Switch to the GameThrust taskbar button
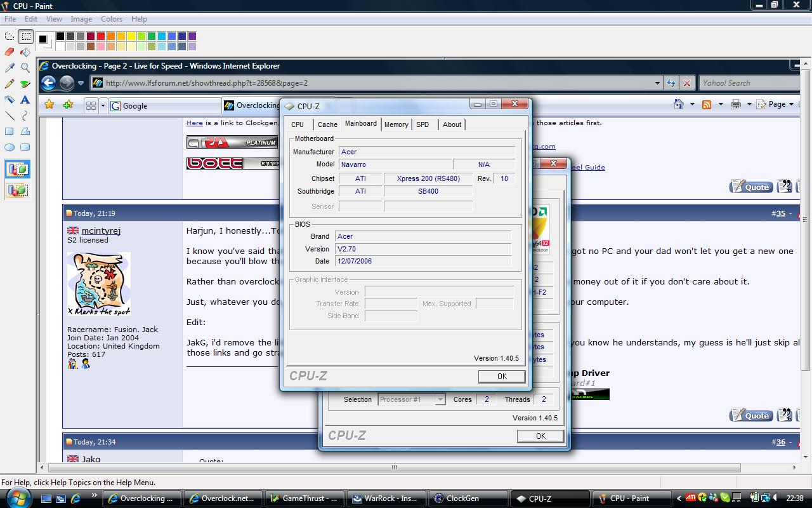Screen dimensions: 812x508 click(x=306, y=498)
